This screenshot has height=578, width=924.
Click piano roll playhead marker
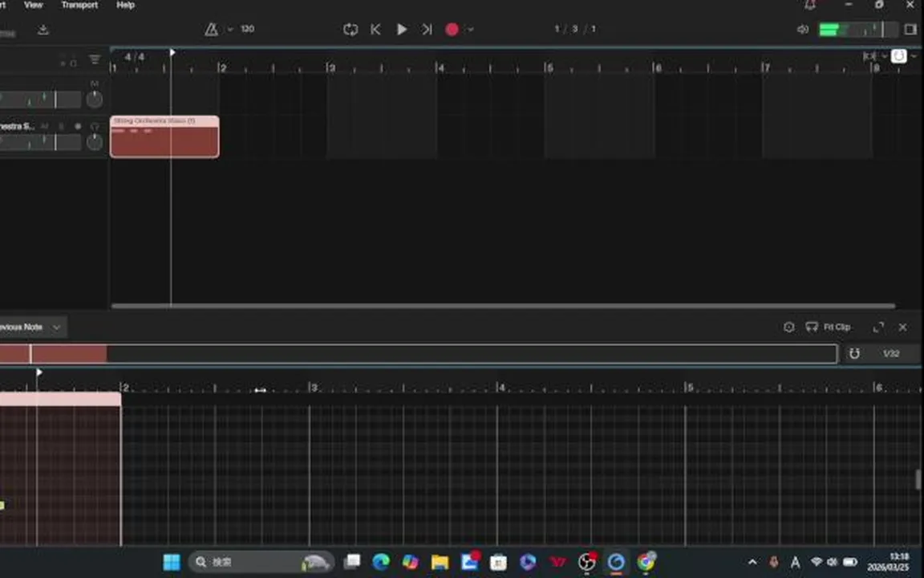[38, 372]
